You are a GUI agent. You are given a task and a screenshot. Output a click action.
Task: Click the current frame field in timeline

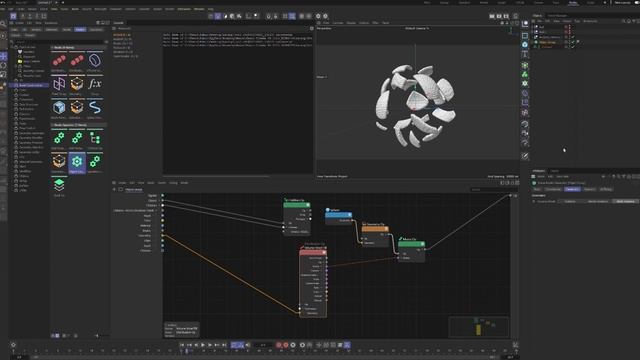[x=263, y=345]
